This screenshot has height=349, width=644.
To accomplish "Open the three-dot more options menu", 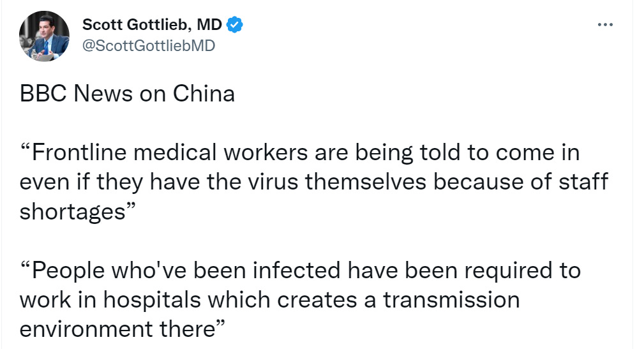I will pyautogui.click(x=605, y=25).
